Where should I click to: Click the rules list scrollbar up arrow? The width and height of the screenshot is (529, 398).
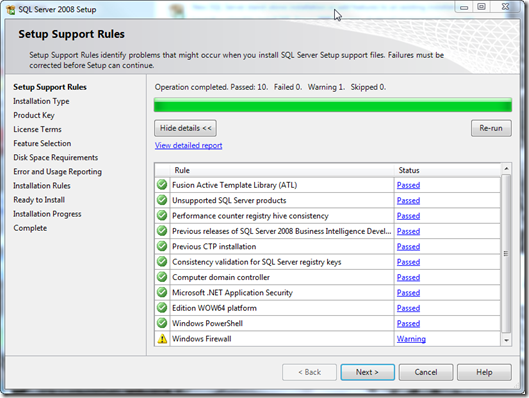point(506,168)
